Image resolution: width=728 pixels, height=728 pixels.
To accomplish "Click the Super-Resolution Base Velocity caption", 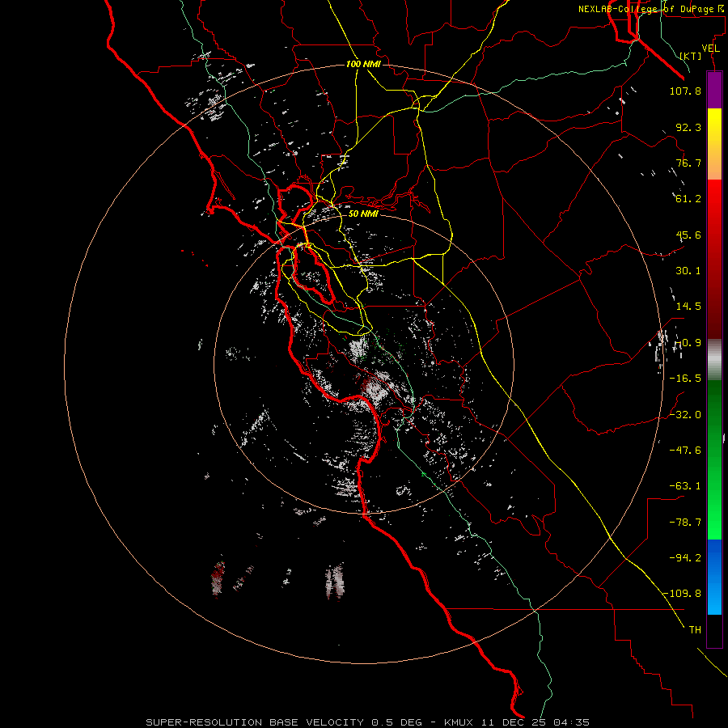I will point(368,722).
